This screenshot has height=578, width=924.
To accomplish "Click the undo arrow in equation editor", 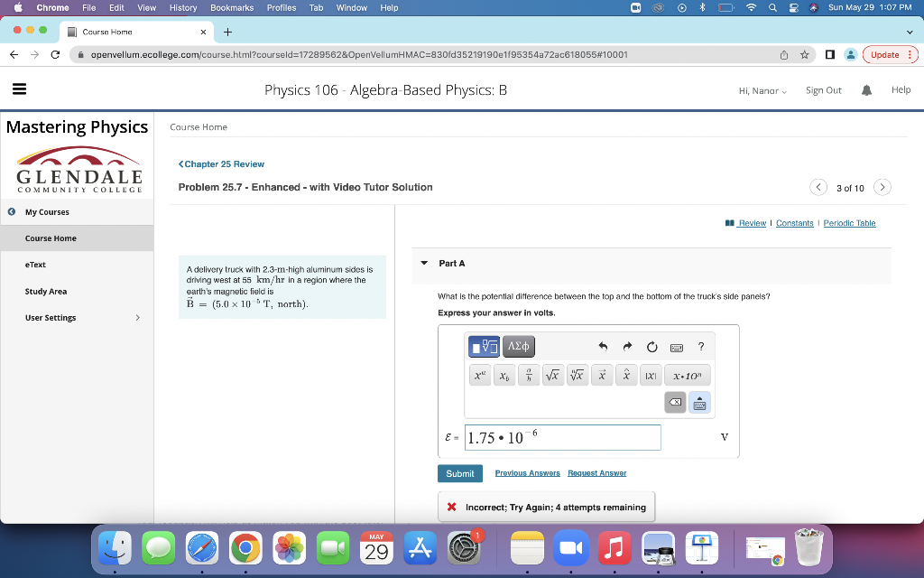I will 604,346.
